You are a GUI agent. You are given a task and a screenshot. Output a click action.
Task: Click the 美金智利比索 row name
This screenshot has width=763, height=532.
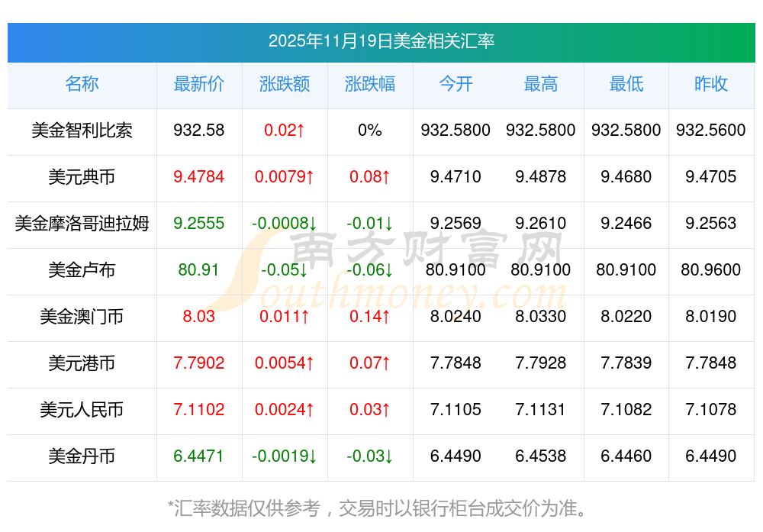(x=82, y=131)
